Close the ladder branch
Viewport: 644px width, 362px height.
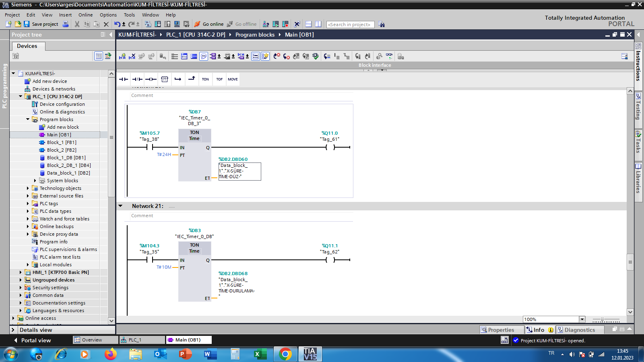(192, 79)
